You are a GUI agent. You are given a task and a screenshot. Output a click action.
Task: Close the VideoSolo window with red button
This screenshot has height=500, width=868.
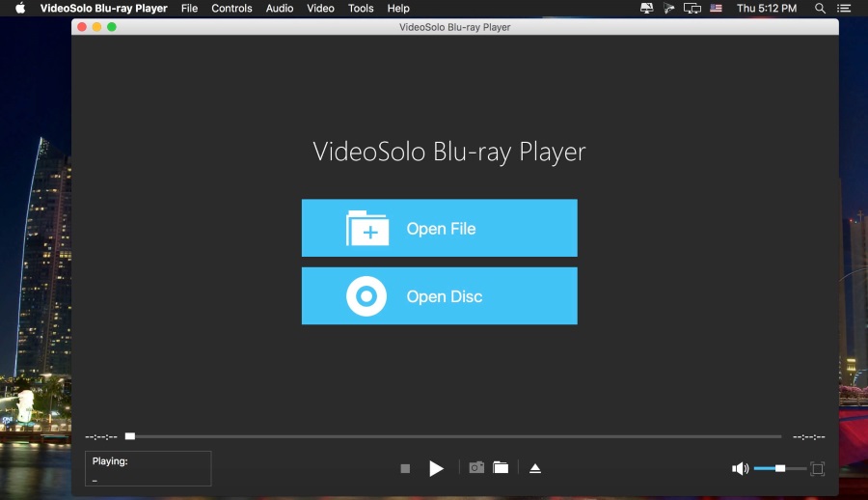point(82,27)
